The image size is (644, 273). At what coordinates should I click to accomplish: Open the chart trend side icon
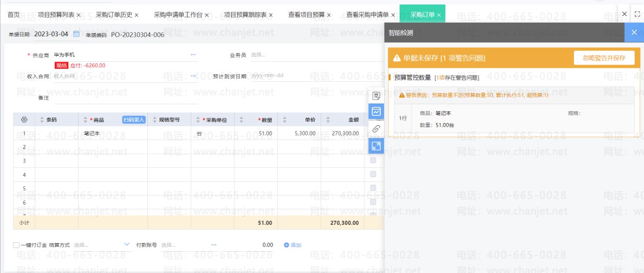click(x=376, y=112)
